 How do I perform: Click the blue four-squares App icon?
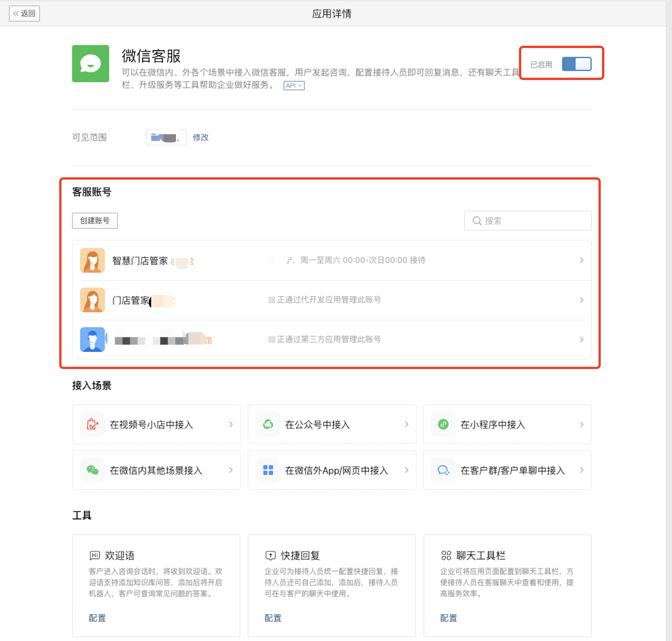pyautogui.click(x=268, y=470)
